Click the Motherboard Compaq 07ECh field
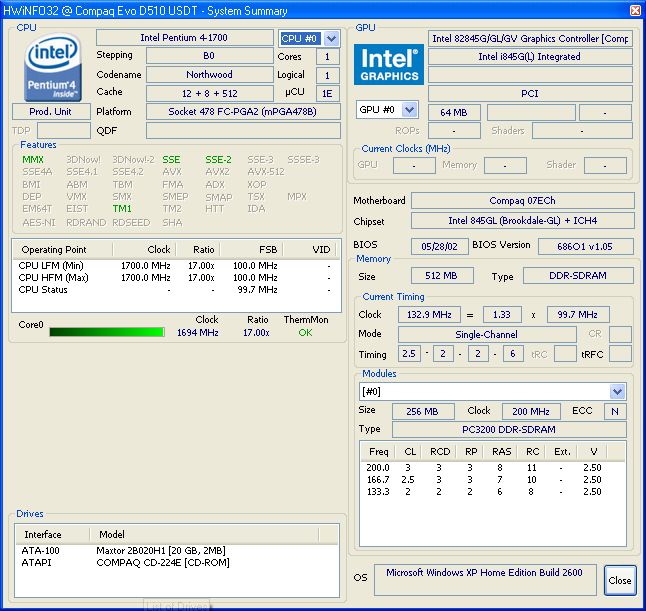The height and width of the screenshot is (611, 646). [522, 201]
